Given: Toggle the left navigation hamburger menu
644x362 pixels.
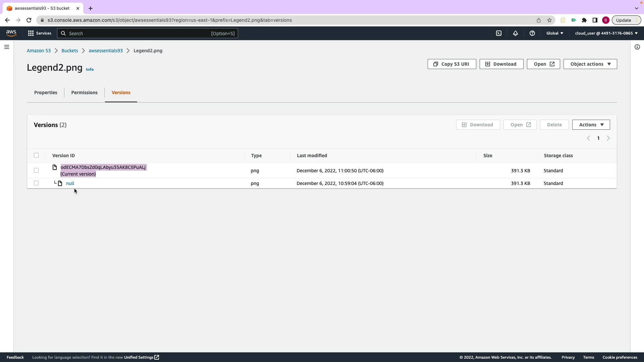Looking at the screenshot, I should 7,47.
